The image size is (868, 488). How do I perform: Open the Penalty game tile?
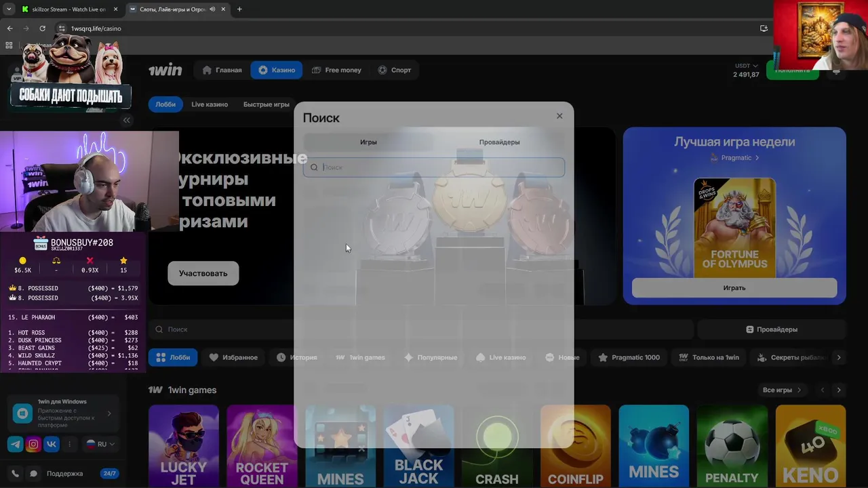click(x=732, y=446)
